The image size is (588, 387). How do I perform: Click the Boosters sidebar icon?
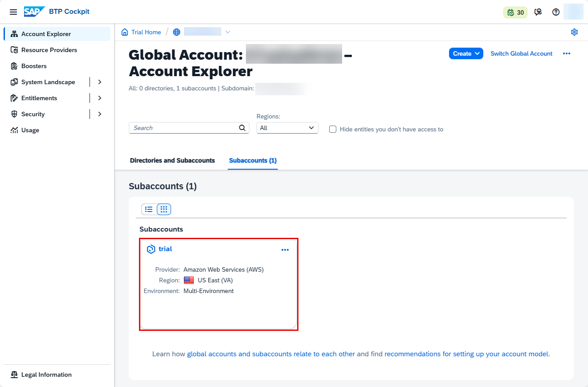pos(14,66)
